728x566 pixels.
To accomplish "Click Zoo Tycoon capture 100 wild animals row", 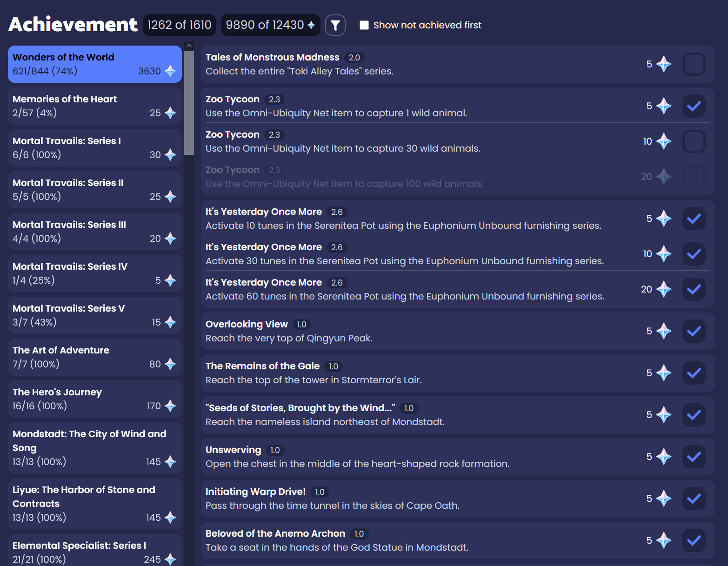I will coord(458,177).
